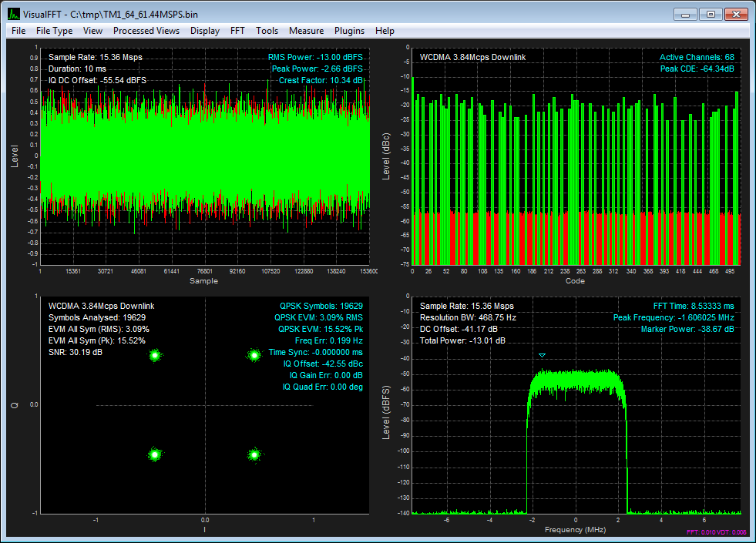
Task: Open the File menu
Action: pos(18,31)
